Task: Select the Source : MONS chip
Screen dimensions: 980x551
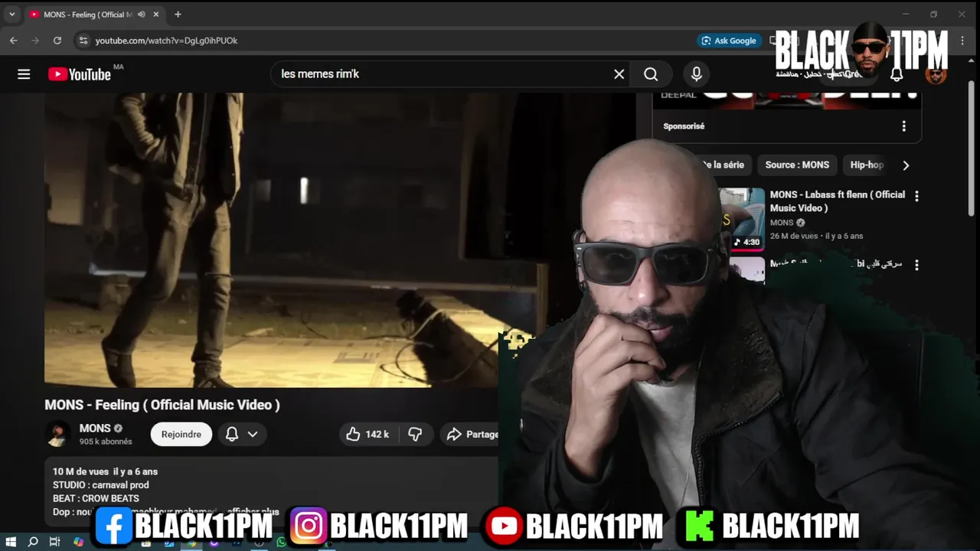Action: (797, 165)
